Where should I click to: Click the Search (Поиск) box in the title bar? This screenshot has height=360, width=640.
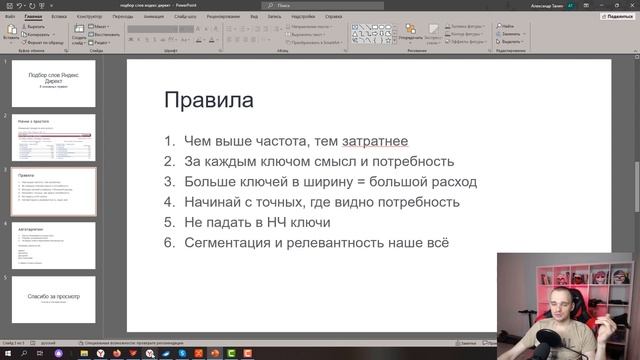pos(322,5)
